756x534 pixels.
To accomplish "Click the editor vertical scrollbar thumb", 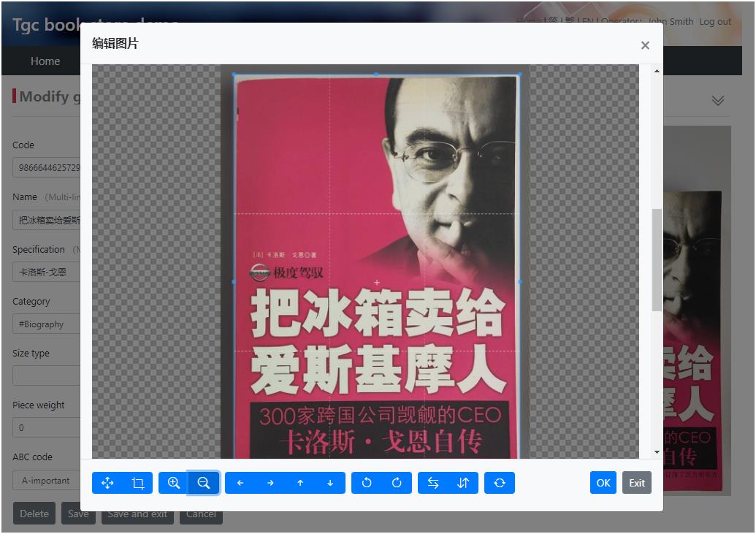I will (657, 260).
